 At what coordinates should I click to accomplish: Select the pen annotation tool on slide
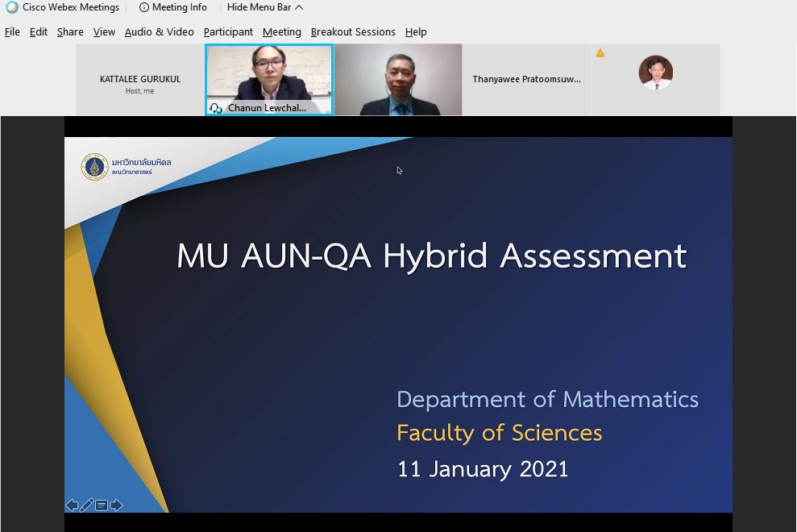point(87,505)
